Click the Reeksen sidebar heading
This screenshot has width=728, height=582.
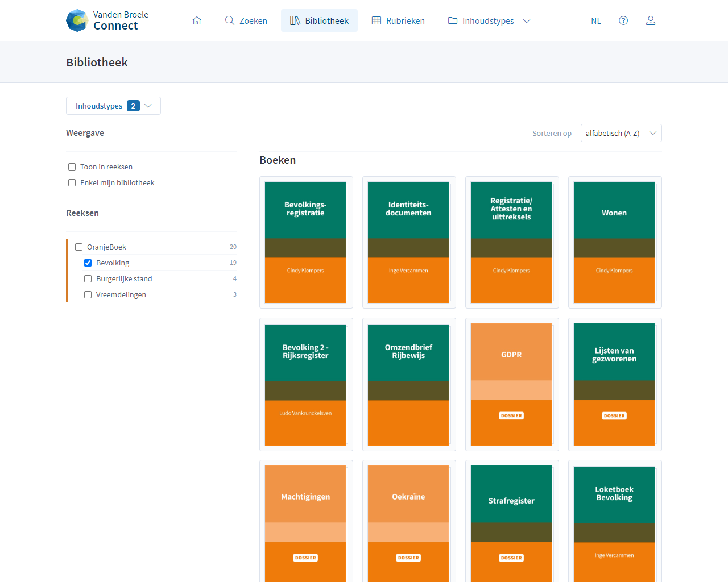(x=82, y=213)
